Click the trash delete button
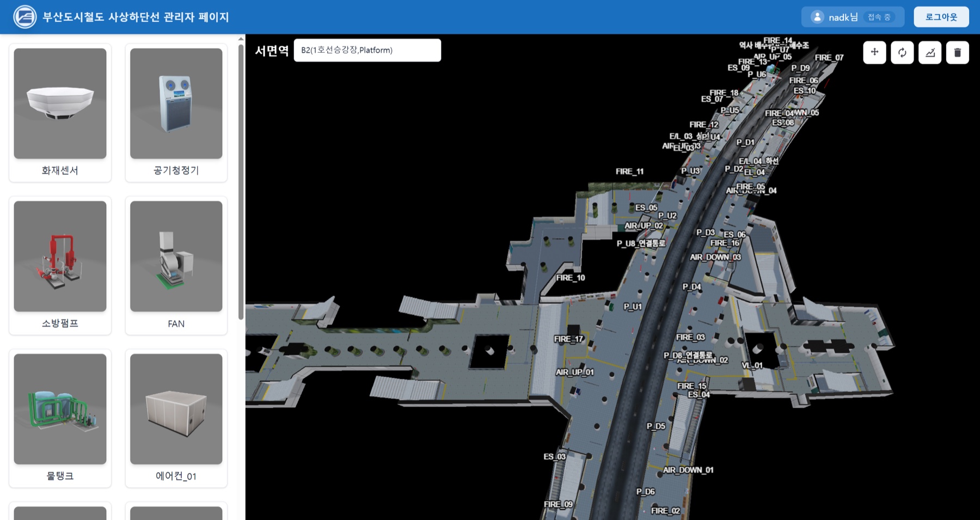 (958, 52)
